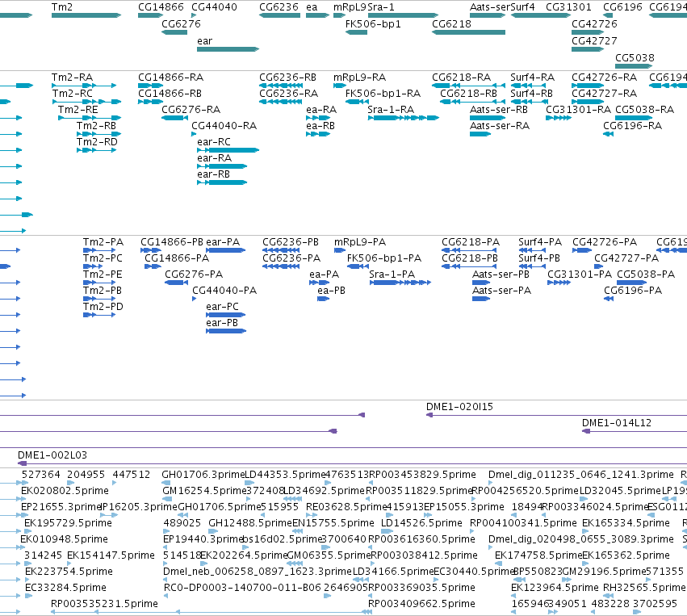
Task: Select the blue glyph under Sra-1-PA
Action: pos(400,283)
